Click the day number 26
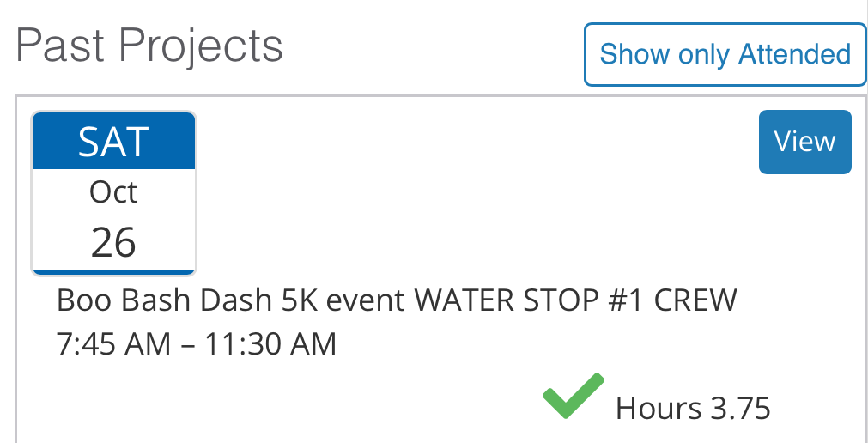Screen dimensions: 868x443 coord(114,242)
